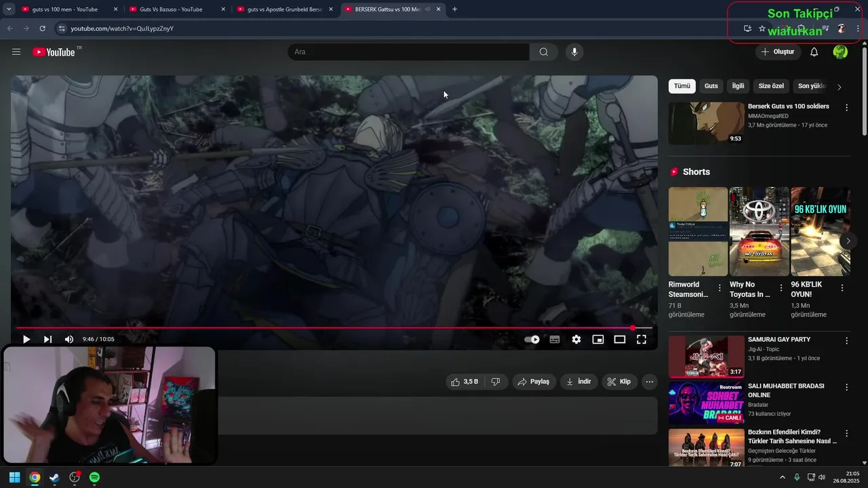
Task: Open the MMAOmegaRED channel name
Action: coord(768,116)
